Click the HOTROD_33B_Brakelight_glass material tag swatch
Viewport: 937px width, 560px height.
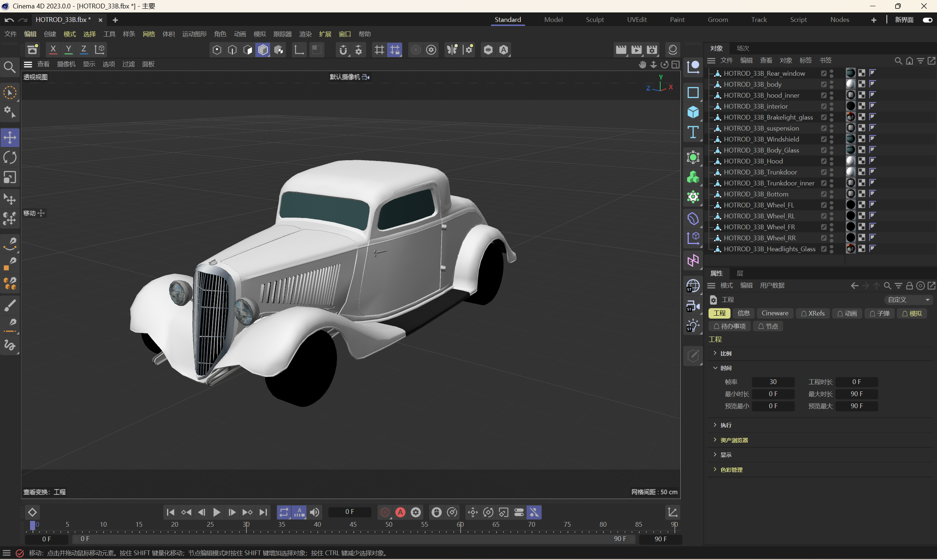[x=850, y=117]
